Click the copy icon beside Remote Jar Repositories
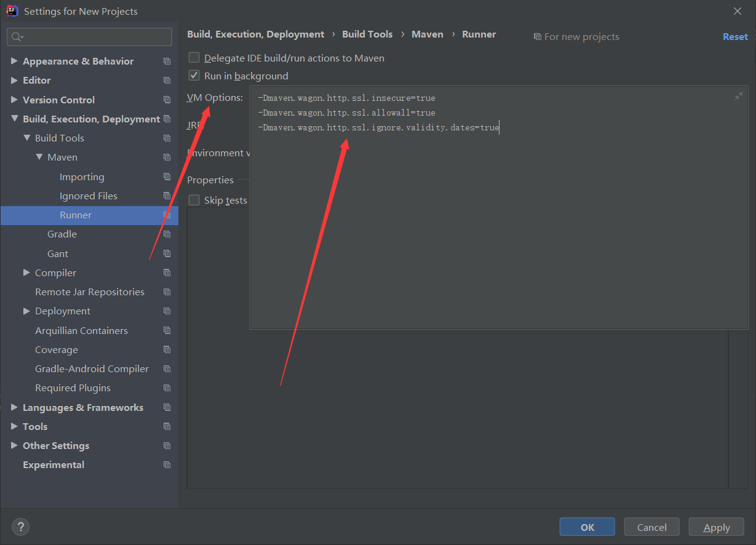Screen dimensions: 756x545 (167, 292)
